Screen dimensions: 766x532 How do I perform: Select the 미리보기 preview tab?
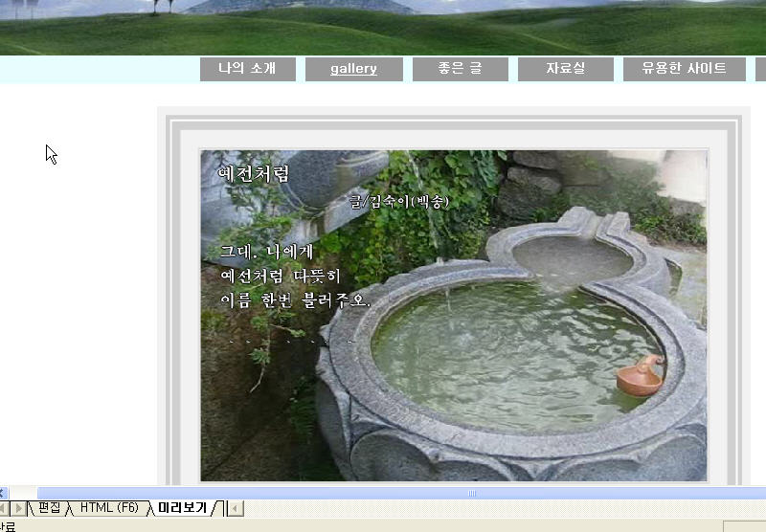[x=183, y=508]
